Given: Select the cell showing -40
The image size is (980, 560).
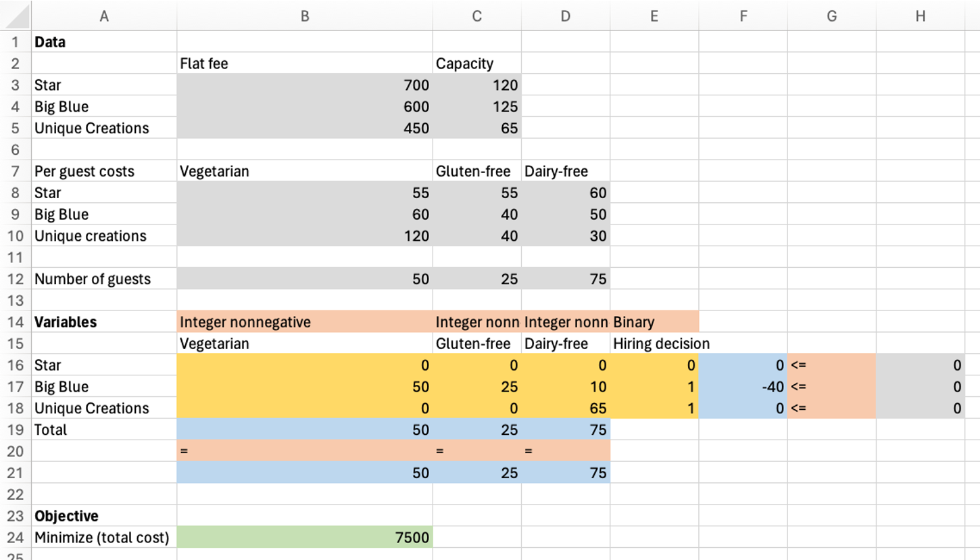Looking at the screenshot, I should tap(743, 386).
